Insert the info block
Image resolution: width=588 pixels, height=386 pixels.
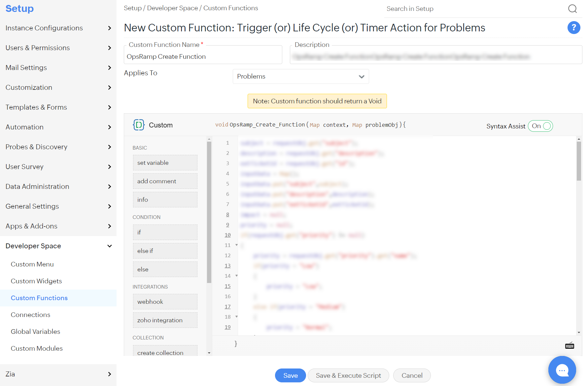pyautogui.click(x=165, y=200)
